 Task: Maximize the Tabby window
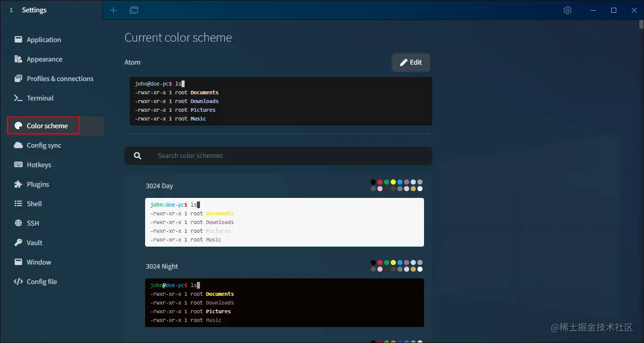[614, 10]
